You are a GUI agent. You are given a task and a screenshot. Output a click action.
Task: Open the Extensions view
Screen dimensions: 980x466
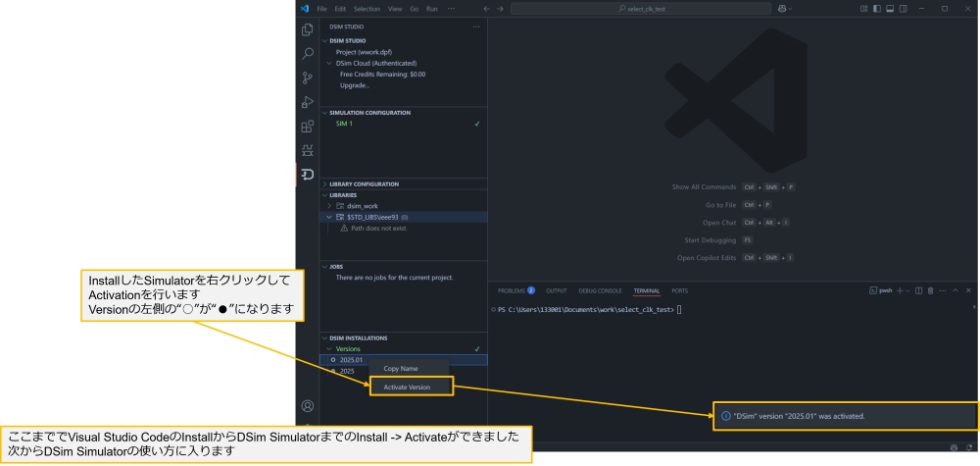tap(307, 127)
